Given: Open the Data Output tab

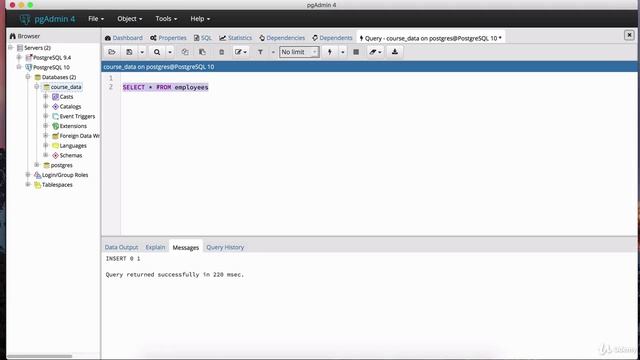Looking at the screenshot, I should 121,247.
